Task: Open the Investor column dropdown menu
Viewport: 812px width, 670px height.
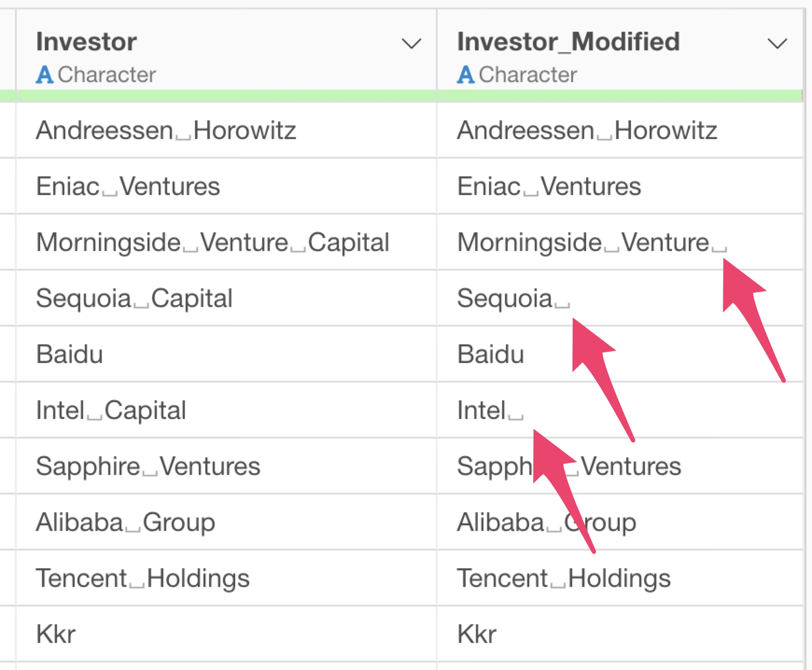Action: (411, 44)
